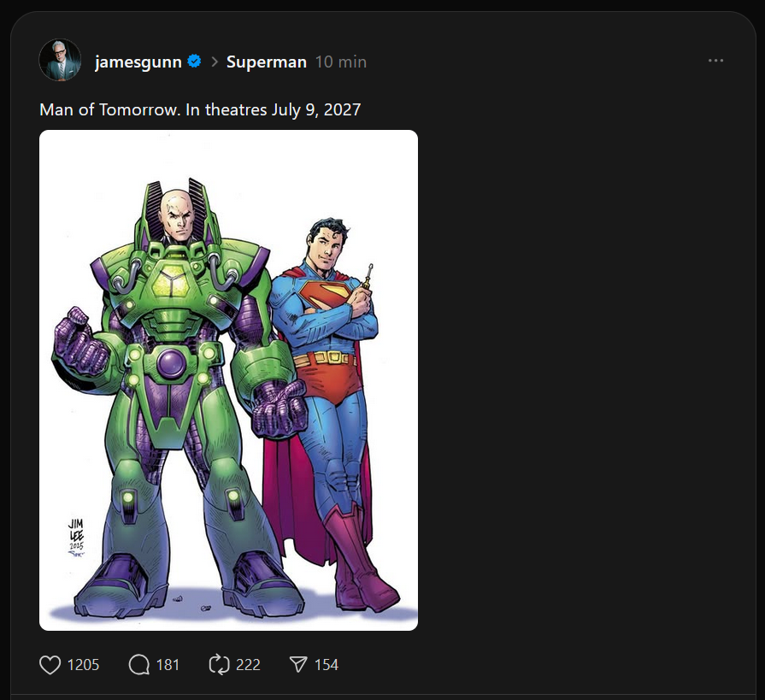Share the post via paper plane icon
765x700 pixels.
click(x=297, y=664)
